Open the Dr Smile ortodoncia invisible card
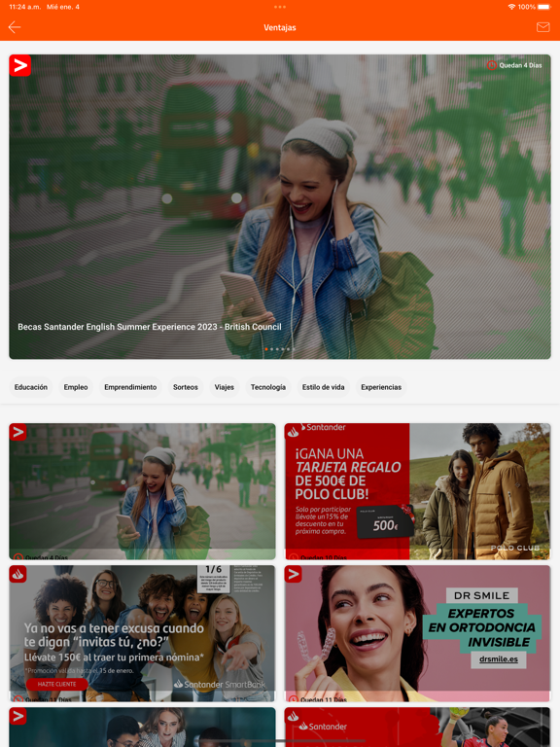This screenshot has width=560, height=747. pyautogui.click(x=418, y=633)
